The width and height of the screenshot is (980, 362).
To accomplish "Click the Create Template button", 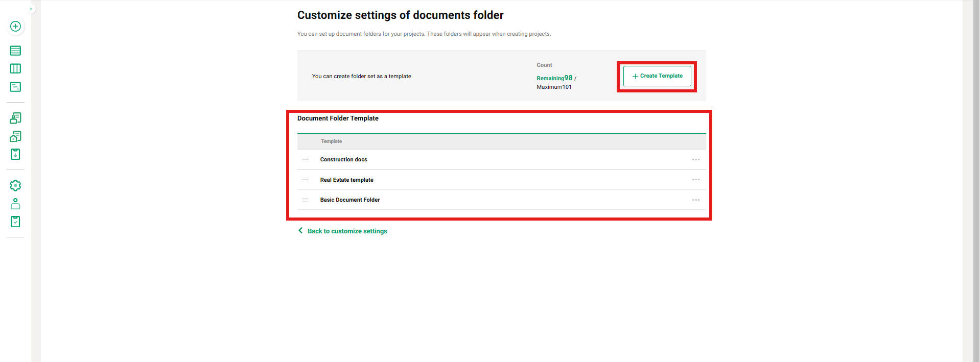I will 657,76.
